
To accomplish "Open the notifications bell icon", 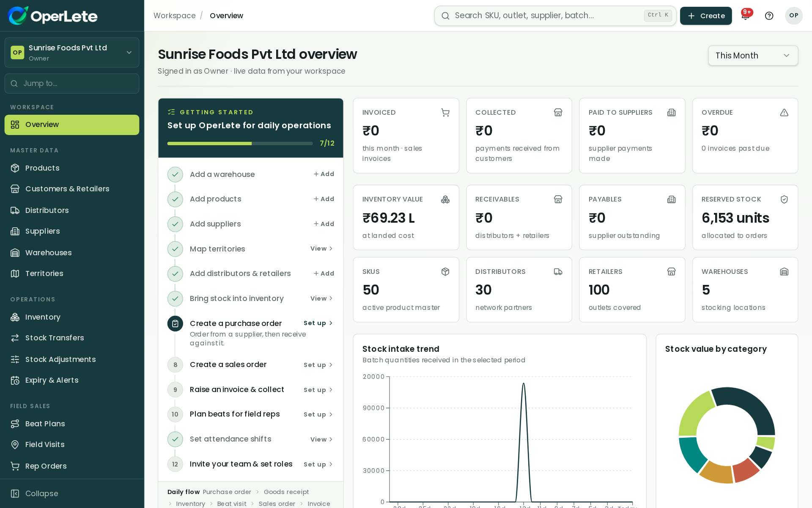I will pyautogui.click(x=746, y=16).
